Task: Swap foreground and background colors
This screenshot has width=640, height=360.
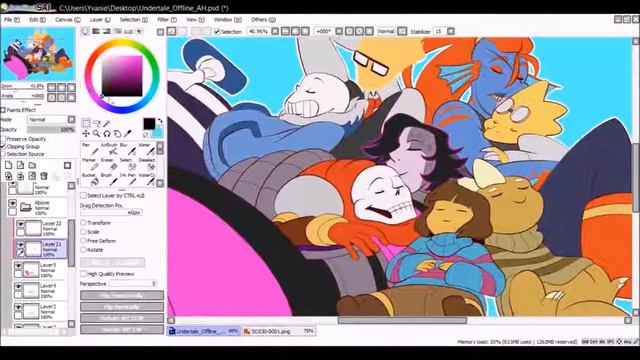Action: [160, 121]
